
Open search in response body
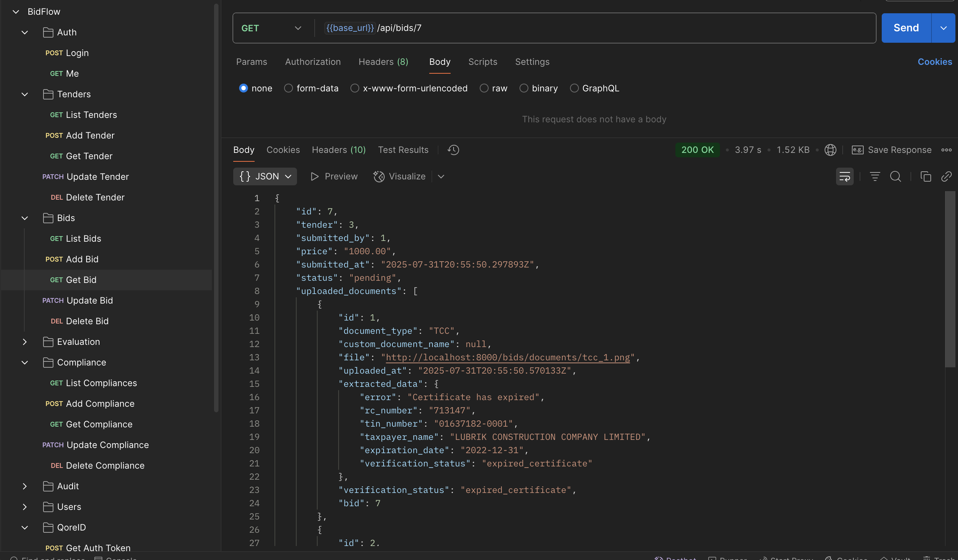click(x=895, y=176)
